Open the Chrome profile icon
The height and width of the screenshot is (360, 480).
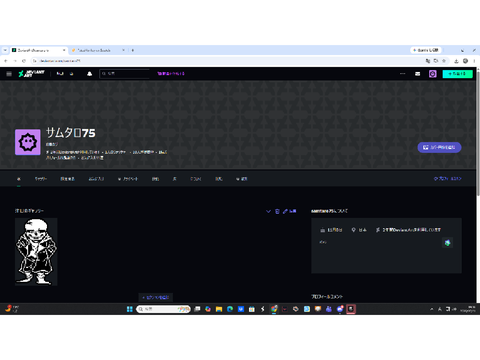pos(465,61)
